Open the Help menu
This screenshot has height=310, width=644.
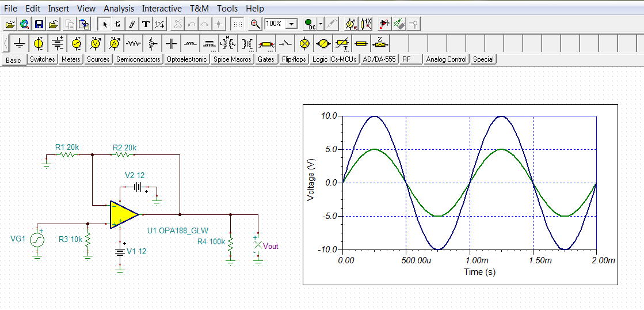click(x=255, y=8)
